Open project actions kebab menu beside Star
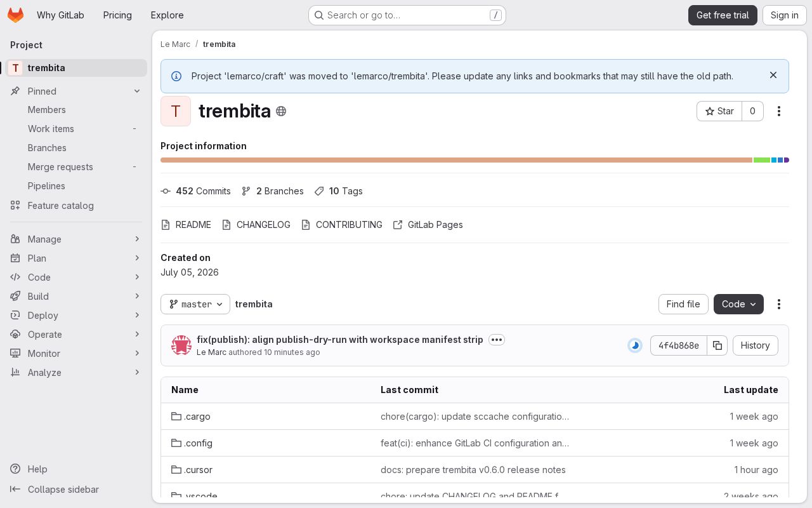Screen dimensions: 812x508 click(779, 111)
